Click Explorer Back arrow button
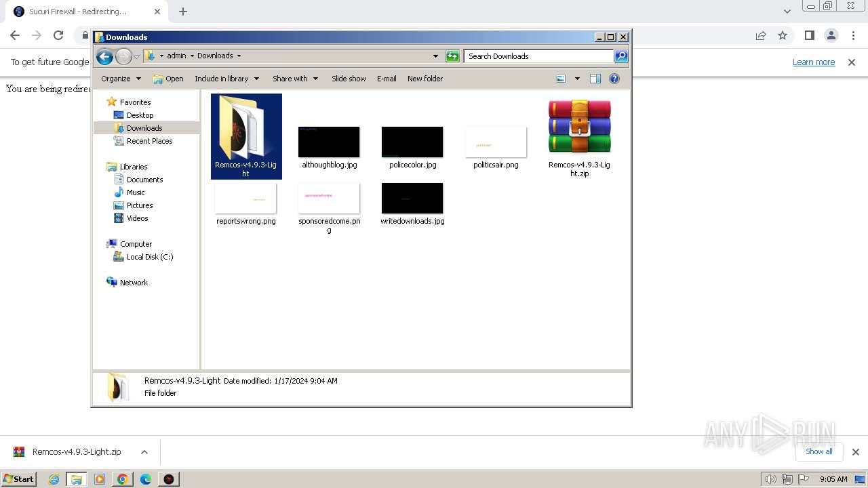The height and width of the screenshot is (488, 868). 104,57
